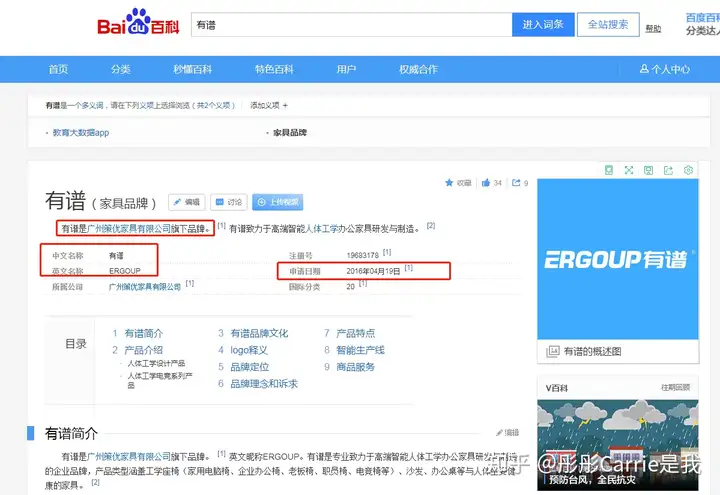Click 往期回顾 in V百科 panel
Viewport: 720px width, 495px height.
[675, 388]
